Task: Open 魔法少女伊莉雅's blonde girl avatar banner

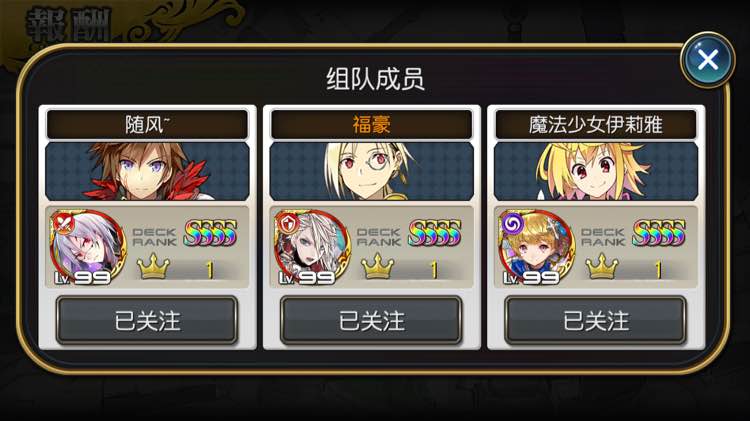Action: pos(596,171)
